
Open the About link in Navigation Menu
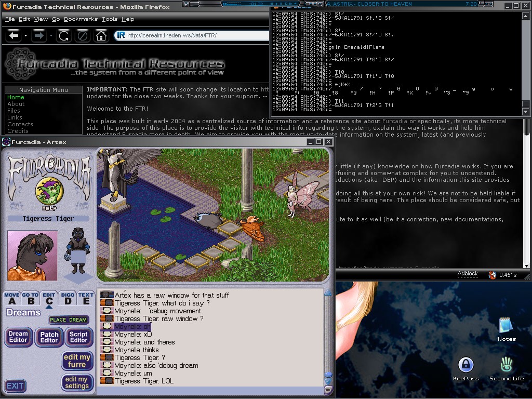click(x=16, y=104)
